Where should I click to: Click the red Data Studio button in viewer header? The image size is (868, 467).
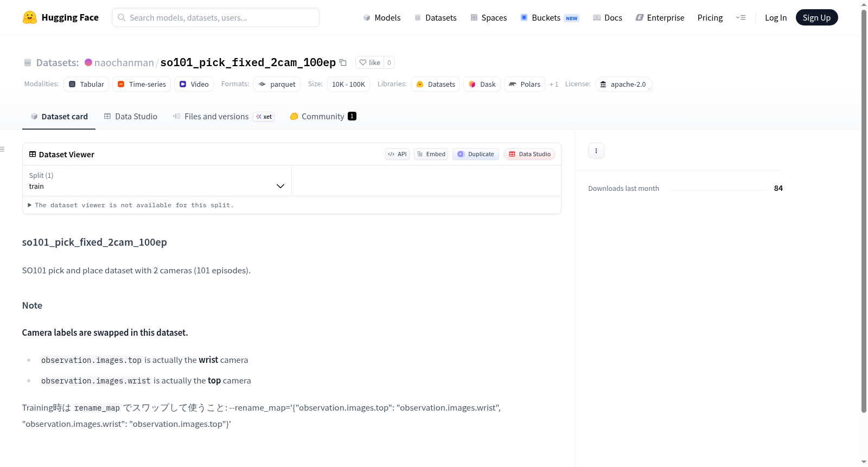(x=529, y=154)
